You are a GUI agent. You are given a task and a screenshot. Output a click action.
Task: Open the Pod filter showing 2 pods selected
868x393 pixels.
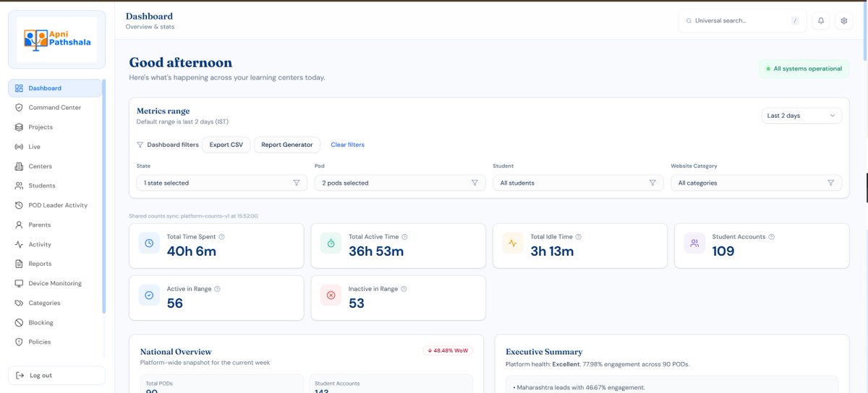tap(400, 183)
